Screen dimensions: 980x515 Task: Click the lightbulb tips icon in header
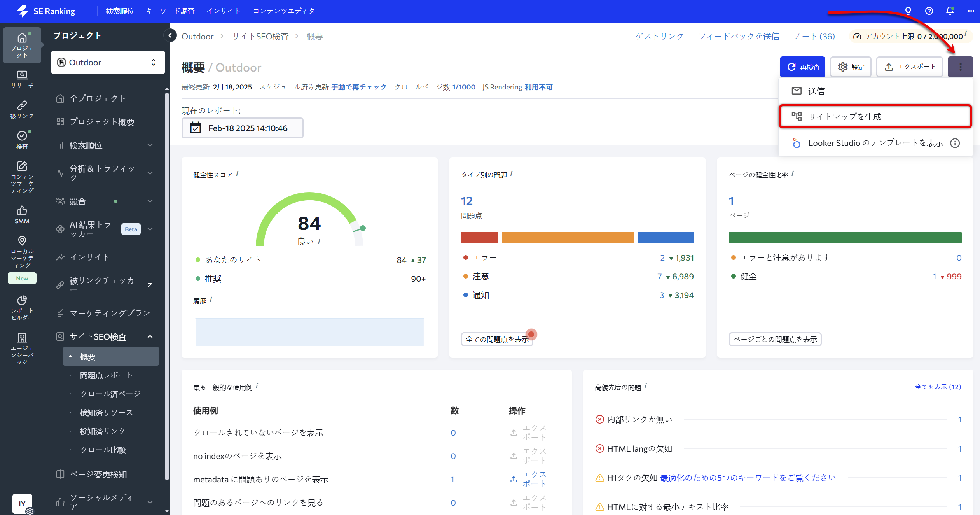[908, 11]
